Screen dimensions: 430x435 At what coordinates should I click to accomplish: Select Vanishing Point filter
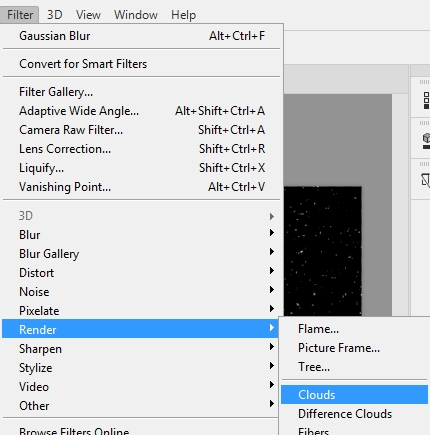click(x=142, y=187)
